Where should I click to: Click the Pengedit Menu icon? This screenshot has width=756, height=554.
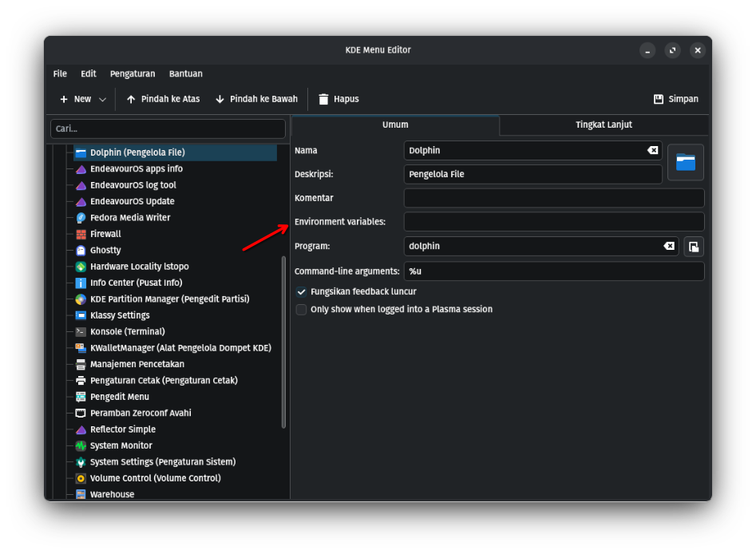[x=81, y=397]
